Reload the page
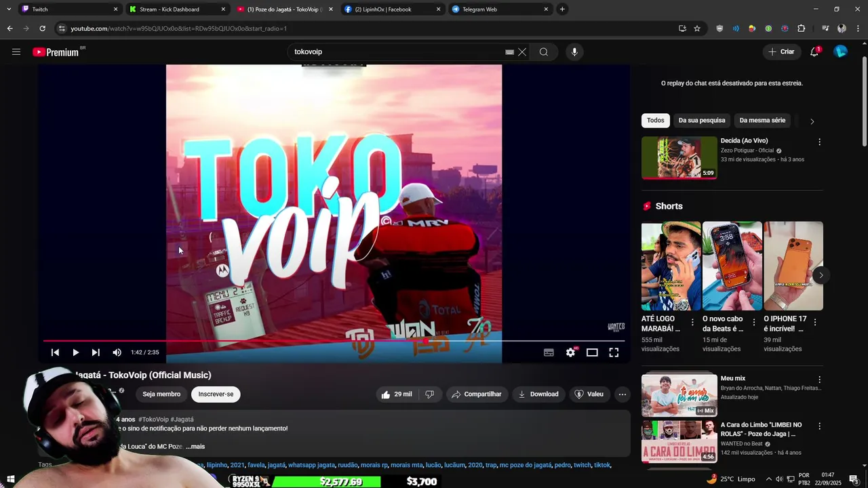The width and height of the screenshot is (868, 488). 42,28
